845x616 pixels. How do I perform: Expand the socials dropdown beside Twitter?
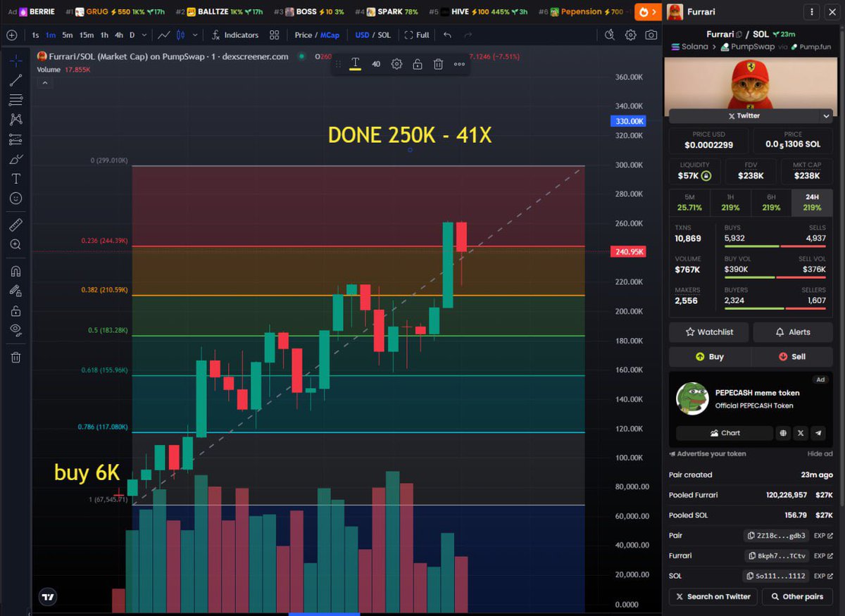826,115
